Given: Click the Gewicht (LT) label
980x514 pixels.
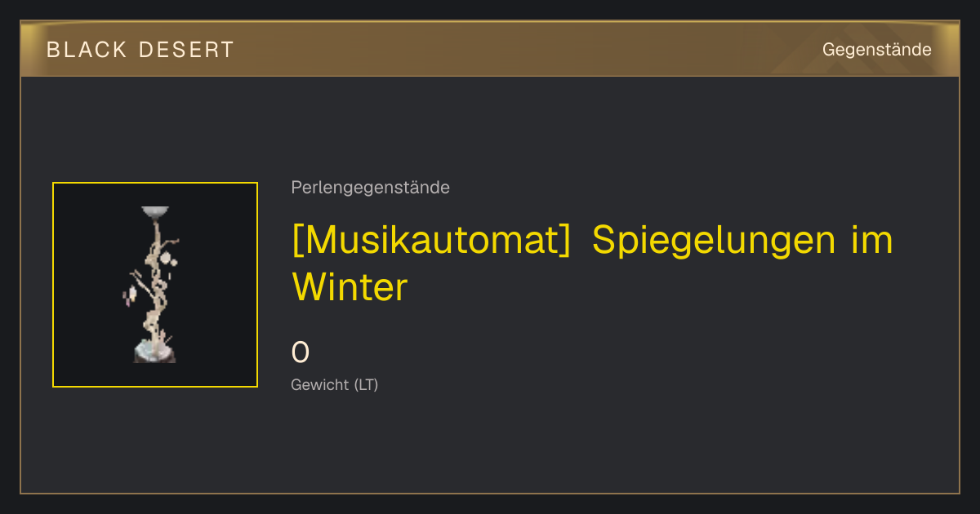Looking at the screenshot, I should [335, 384].
